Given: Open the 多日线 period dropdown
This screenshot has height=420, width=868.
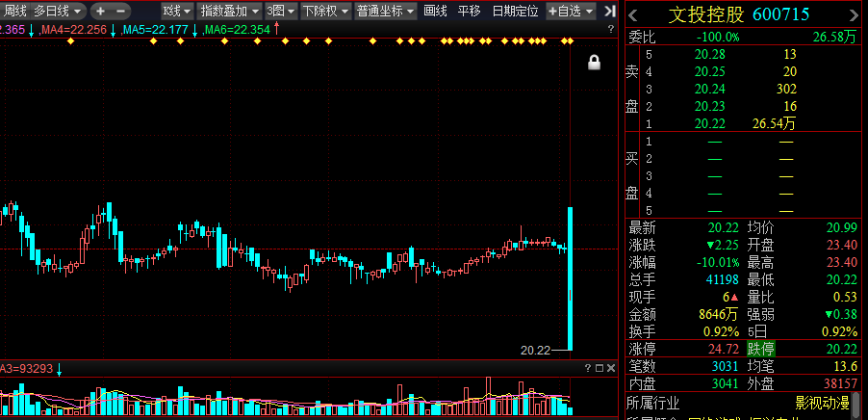Looking at the screenshot, I should pos(58,11).
